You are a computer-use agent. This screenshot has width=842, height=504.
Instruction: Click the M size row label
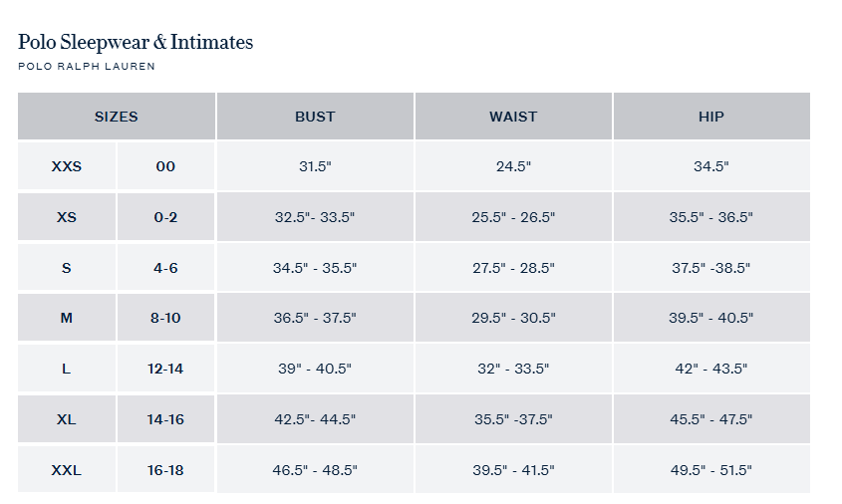point(67,318)
